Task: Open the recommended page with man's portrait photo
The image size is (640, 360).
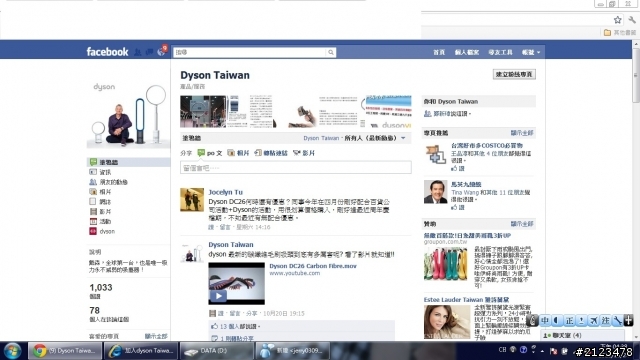Action: (435, 192)
